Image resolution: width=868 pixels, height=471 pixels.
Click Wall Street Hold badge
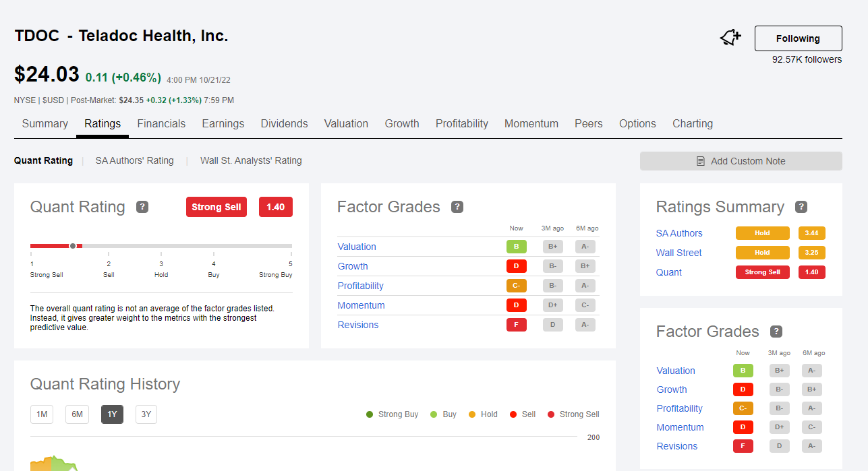click(763, 253)
